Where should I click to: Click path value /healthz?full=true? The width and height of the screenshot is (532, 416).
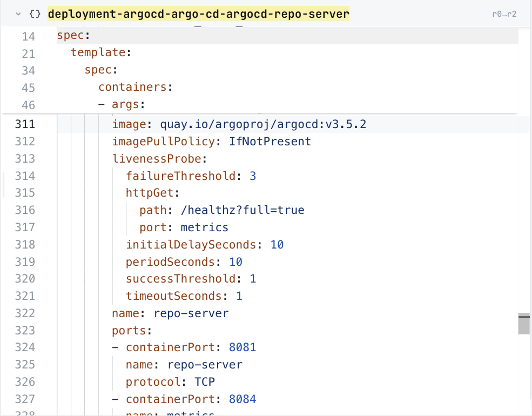point(243,210)
